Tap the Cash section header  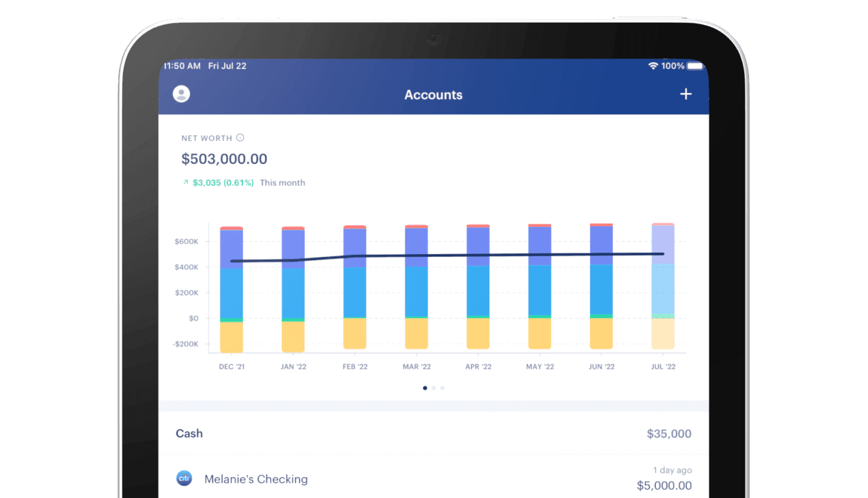coord(433,433)
